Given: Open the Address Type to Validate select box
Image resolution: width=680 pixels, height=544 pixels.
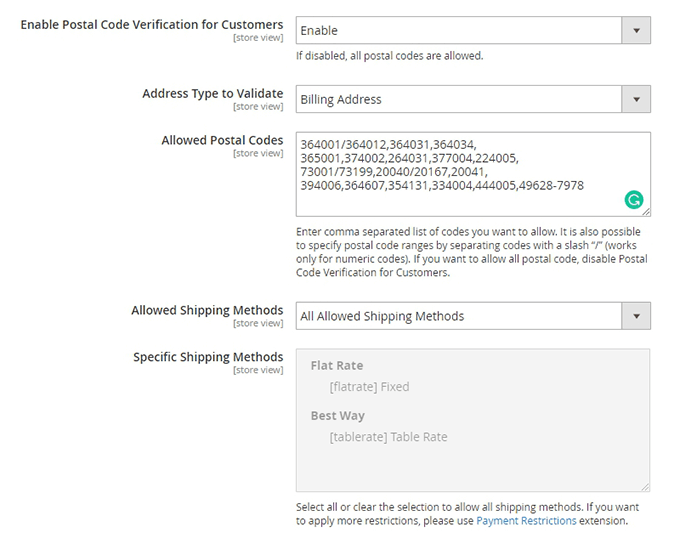Looking at the screenshot, I should (x=460, y=99).
